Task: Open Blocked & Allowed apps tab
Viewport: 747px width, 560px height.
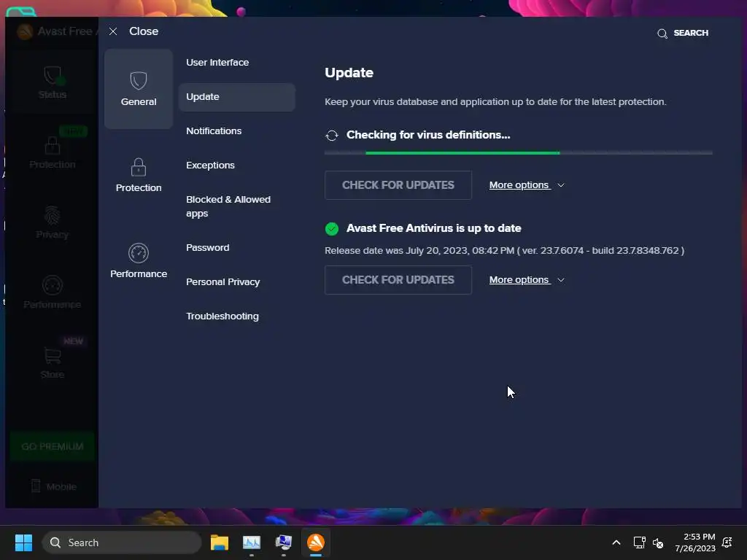Action: click(228, 206)
